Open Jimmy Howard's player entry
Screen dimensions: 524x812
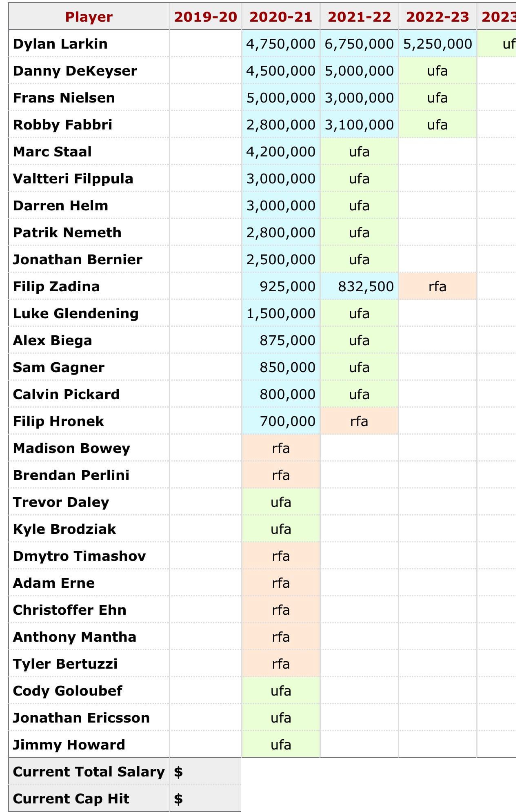[x=69, y=745]
